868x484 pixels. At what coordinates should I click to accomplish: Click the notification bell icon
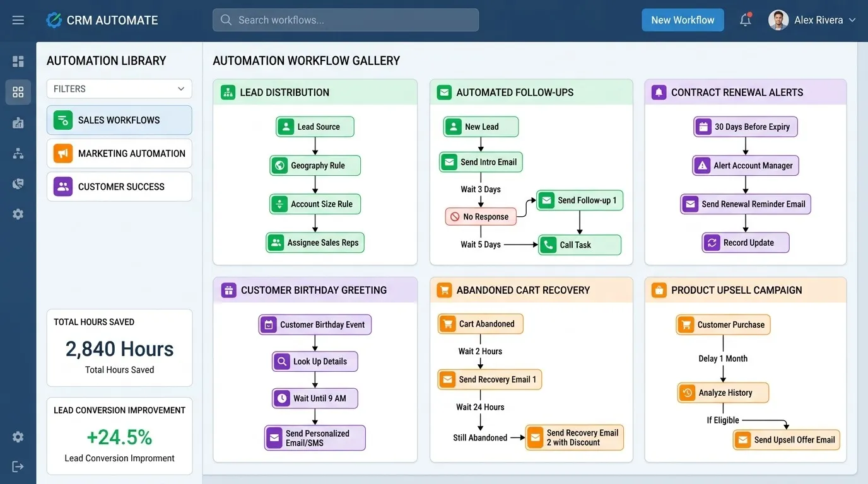746,20
